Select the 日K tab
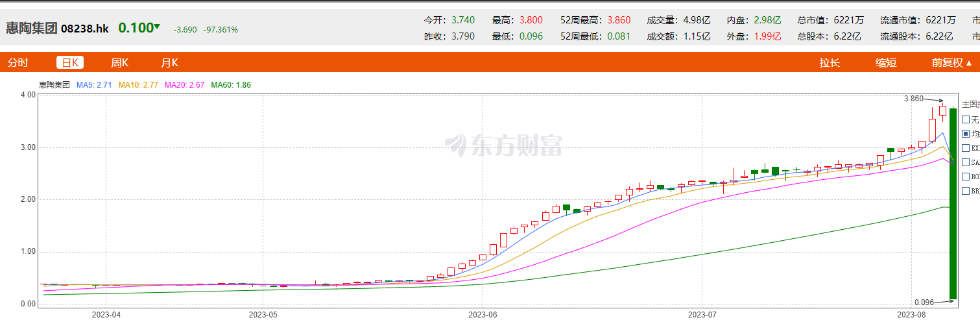 tap(70, 63)
